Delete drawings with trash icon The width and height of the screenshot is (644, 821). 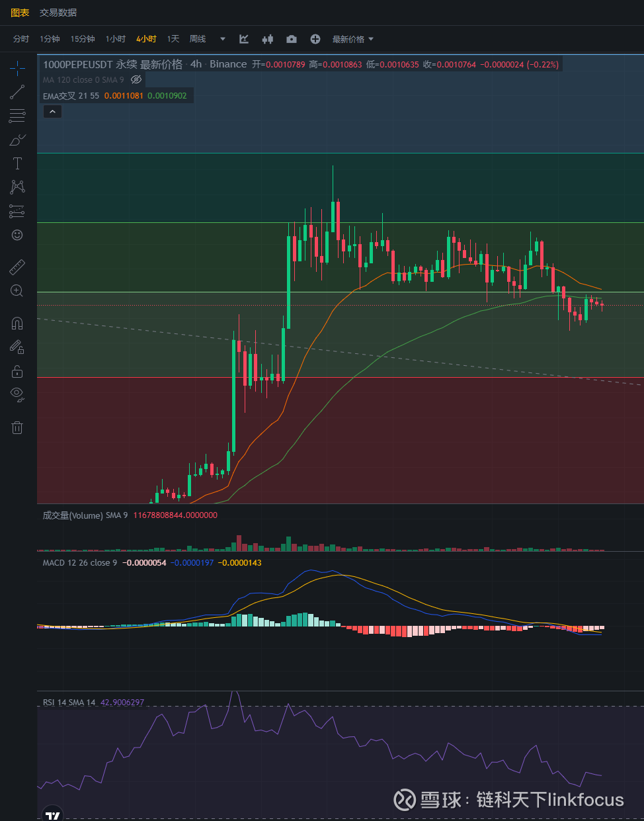pos(17,427)
